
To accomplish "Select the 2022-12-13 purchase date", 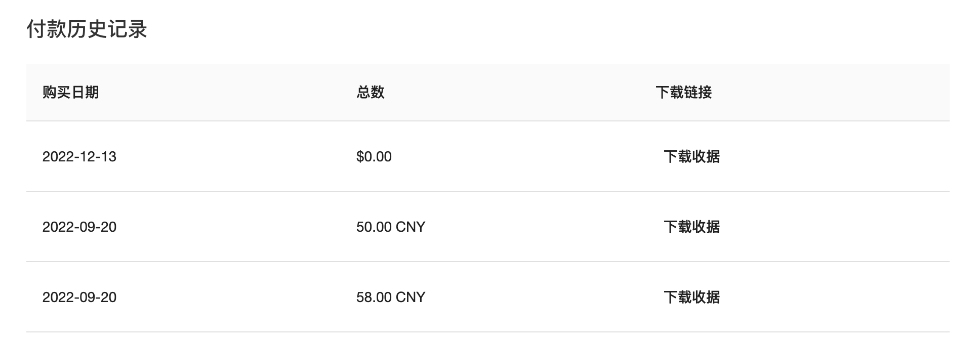I will 79,157.
